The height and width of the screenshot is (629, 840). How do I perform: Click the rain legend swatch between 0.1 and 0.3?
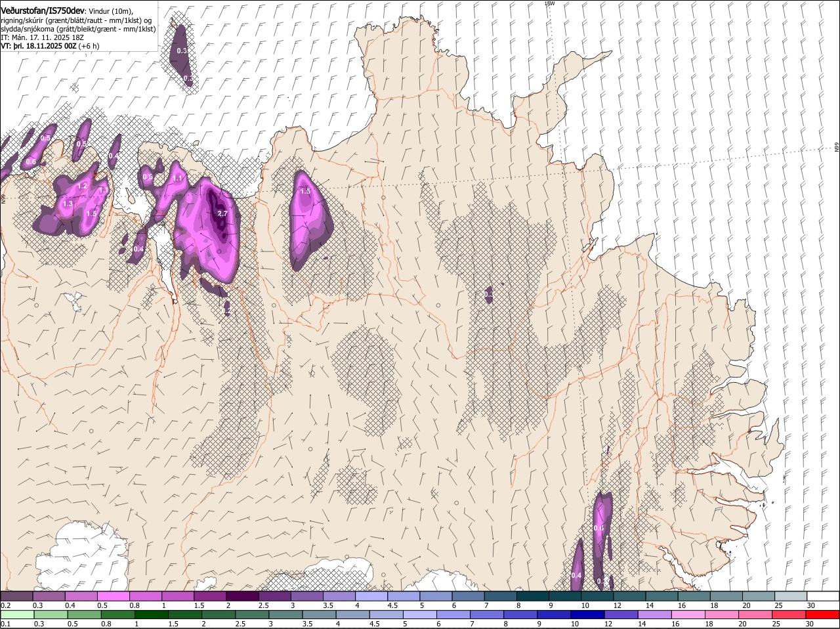(x=19, y=615)
